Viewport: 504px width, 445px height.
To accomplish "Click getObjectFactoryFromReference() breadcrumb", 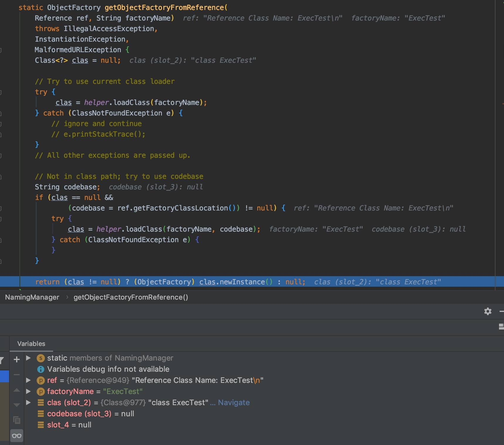I will pos(131,297).
